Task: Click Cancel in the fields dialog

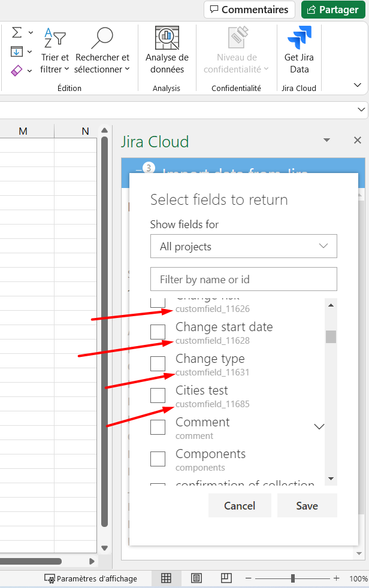Action: [x=240, y=505]
